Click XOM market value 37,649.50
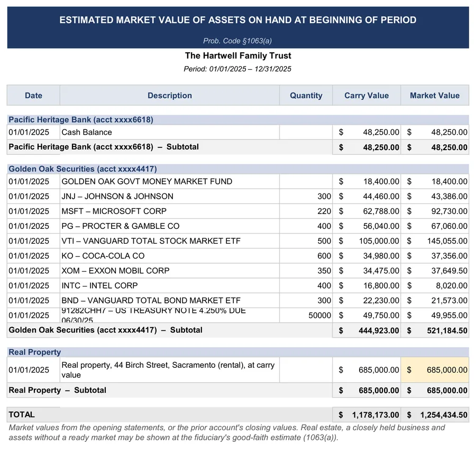This screenshot has height=454, width=476. coord(435,271)
